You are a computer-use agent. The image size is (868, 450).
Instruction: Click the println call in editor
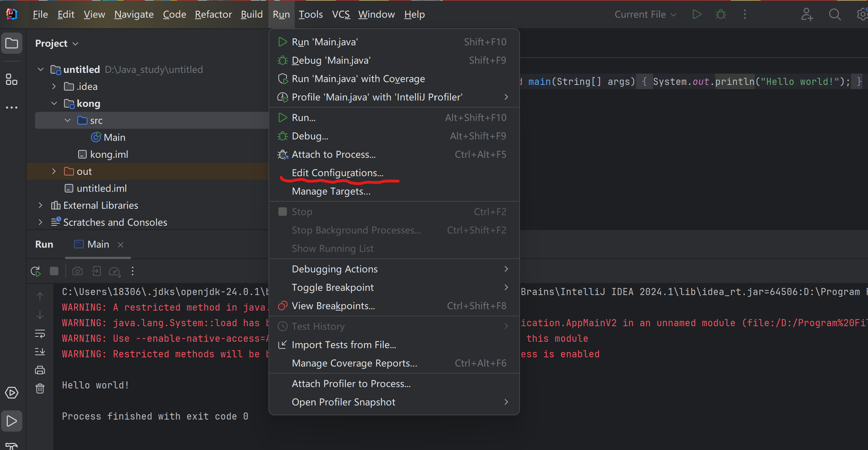pos(735,82)
